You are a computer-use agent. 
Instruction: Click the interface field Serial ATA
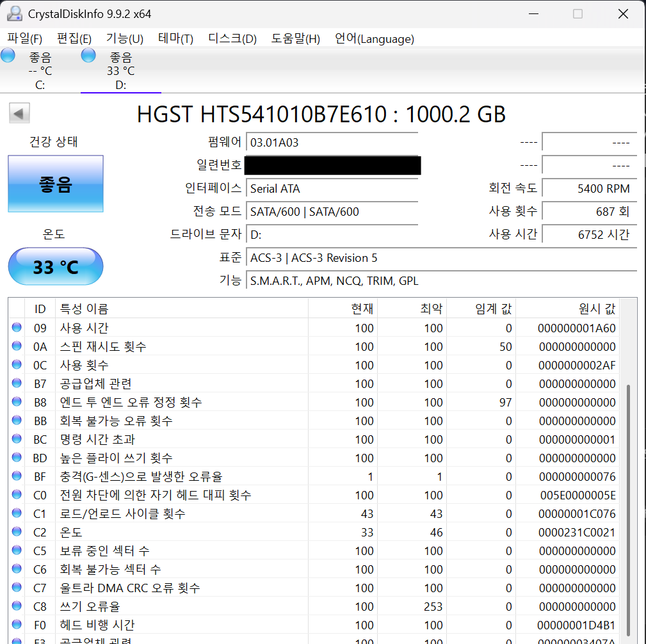point(332,189)
